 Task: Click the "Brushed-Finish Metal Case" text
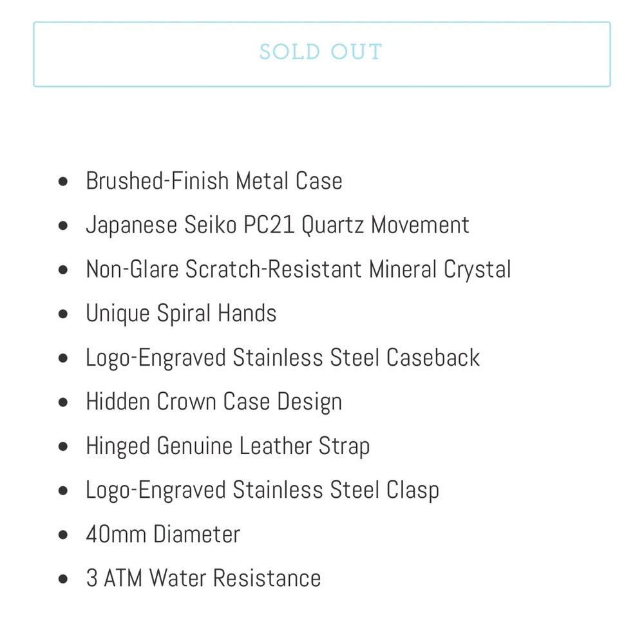214,181
